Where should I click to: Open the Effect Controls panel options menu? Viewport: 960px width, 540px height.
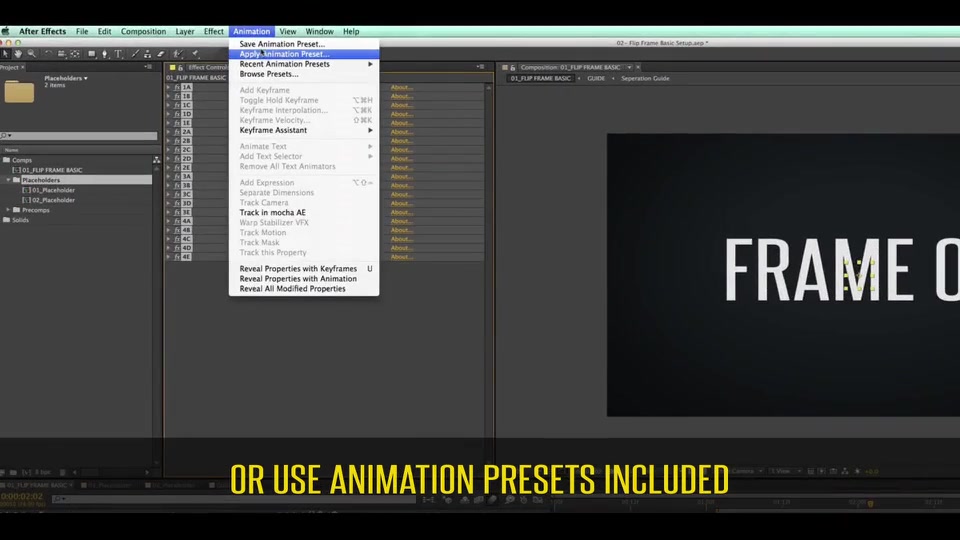[x=481, y=67]
